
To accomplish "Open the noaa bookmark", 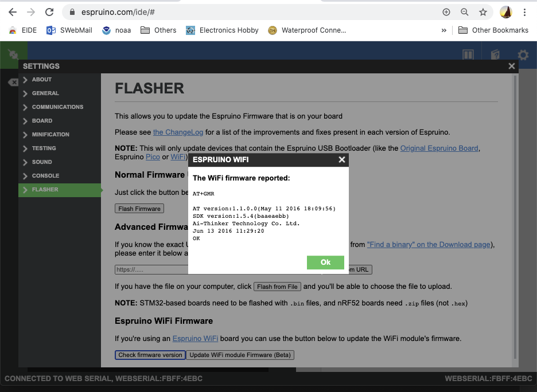I will tap(116, 30).
